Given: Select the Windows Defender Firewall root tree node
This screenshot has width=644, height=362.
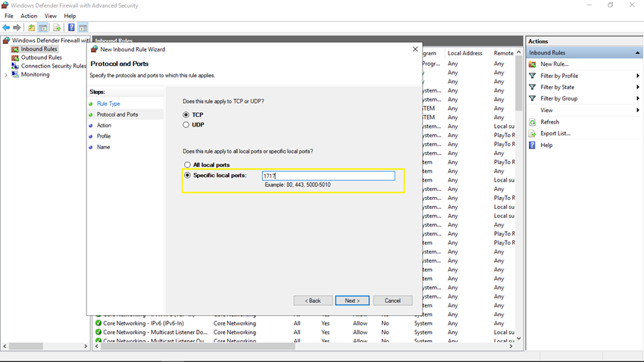Looking at the screenshot, I should (51, 40).
